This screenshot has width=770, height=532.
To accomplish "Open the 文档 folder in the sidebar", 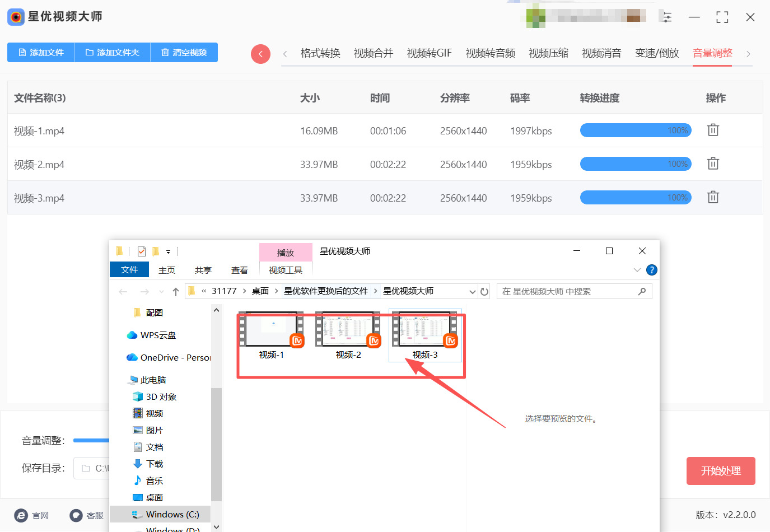I will point(148,447).
